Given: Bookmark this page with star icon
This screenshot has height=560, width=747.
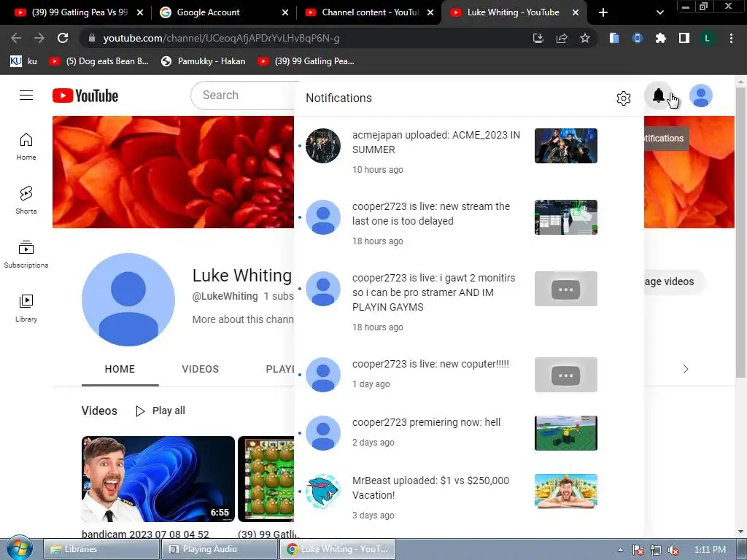Looking at the screenshot, I should pos(585,38).
